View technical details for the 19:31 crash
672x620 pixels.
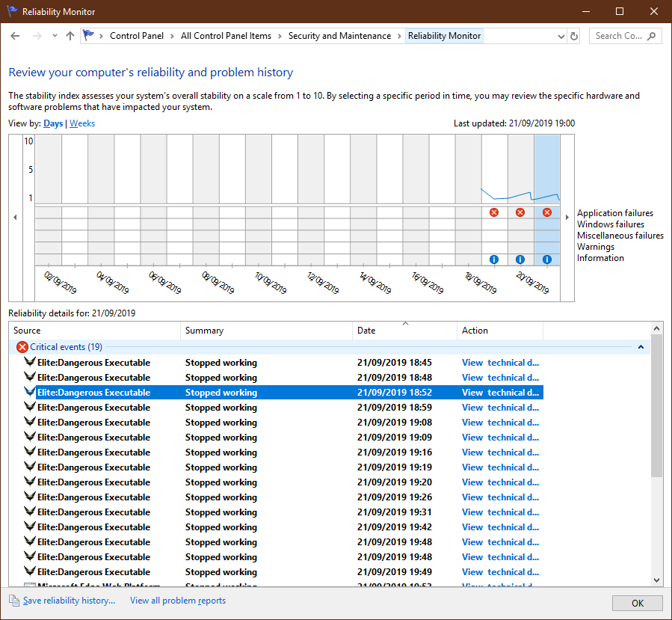tap(500, 512)
